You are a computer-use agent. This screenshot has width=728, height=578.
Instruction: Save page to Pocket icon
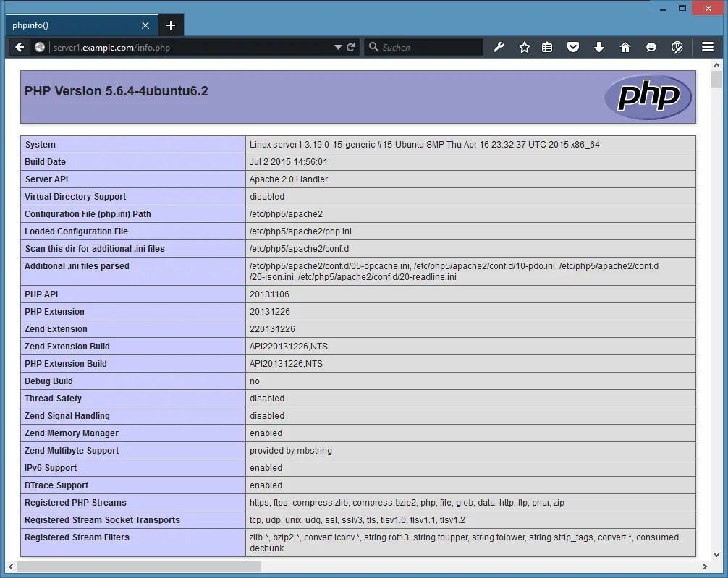(573, 47)
